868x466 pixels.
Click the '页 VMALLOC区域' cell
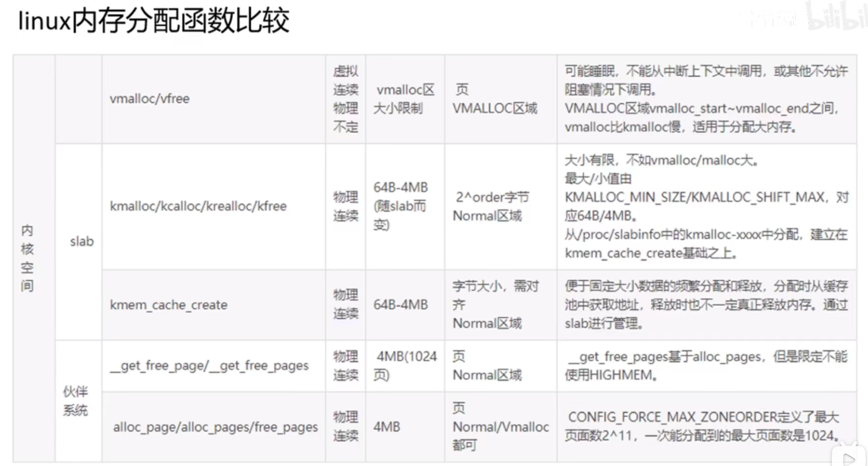(495, 99)
